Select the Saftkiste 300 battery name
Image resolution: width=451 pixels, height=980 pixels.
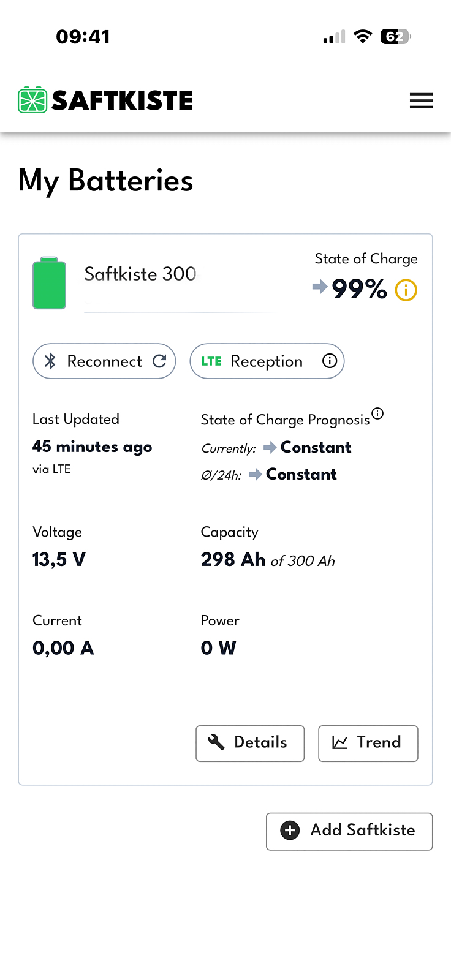(x=140, y=274)
